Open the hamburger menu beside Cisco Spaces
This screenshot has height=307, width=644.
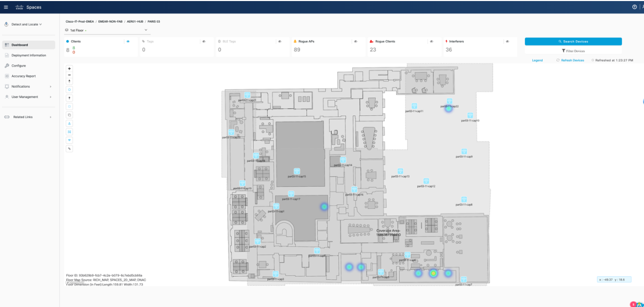pos(6,7)
